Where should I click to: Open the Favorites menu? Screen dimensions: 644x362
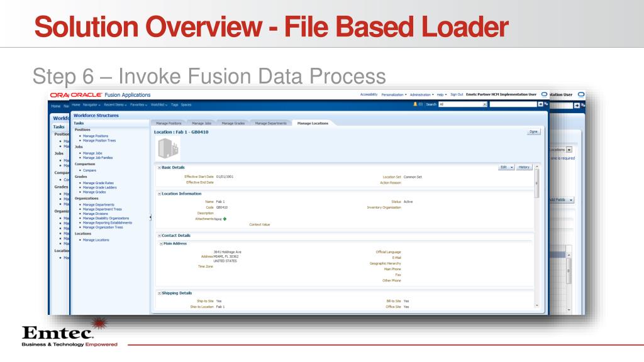pos(138,105)
